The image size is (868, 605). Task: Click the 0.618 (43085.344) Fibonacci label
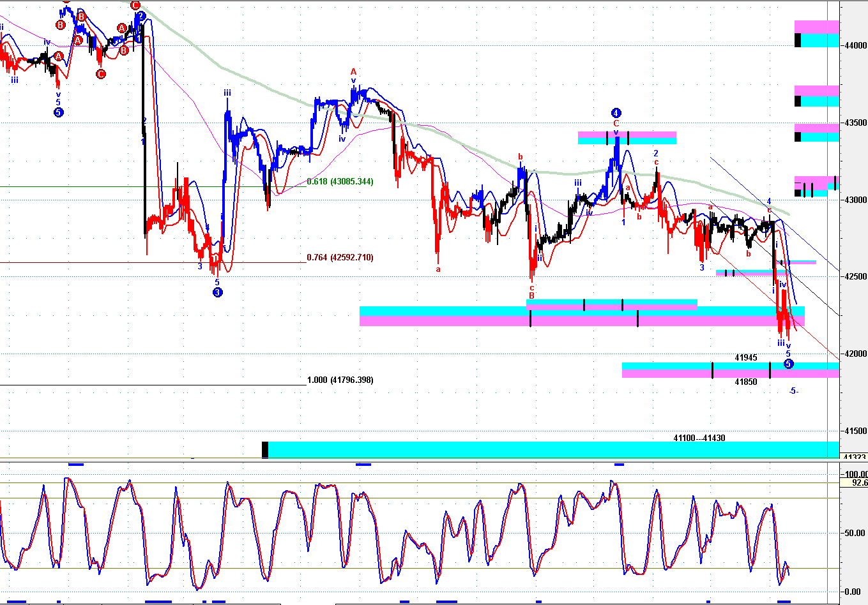340,182
